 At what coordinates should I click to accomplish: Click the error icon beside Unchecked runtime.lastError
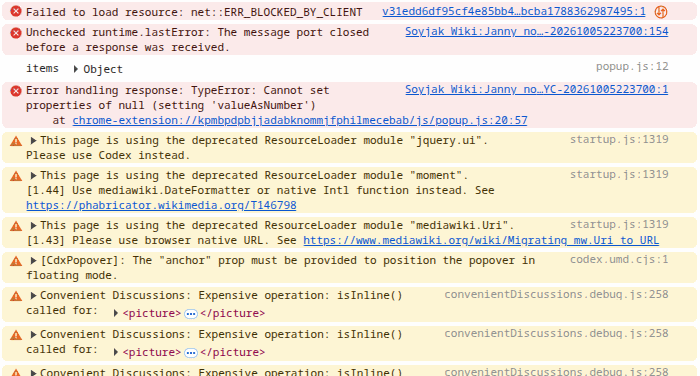pyautogui.click(x=16, y=33)
